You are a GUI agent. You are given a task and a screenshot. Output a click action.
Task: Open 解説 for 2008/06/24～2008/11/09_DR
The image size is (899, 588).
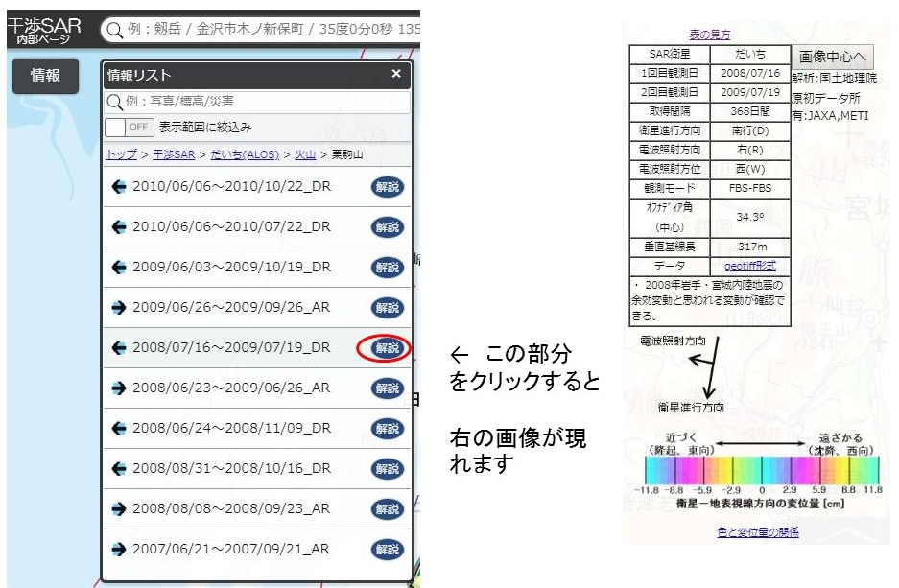click(x=387, y=428)
